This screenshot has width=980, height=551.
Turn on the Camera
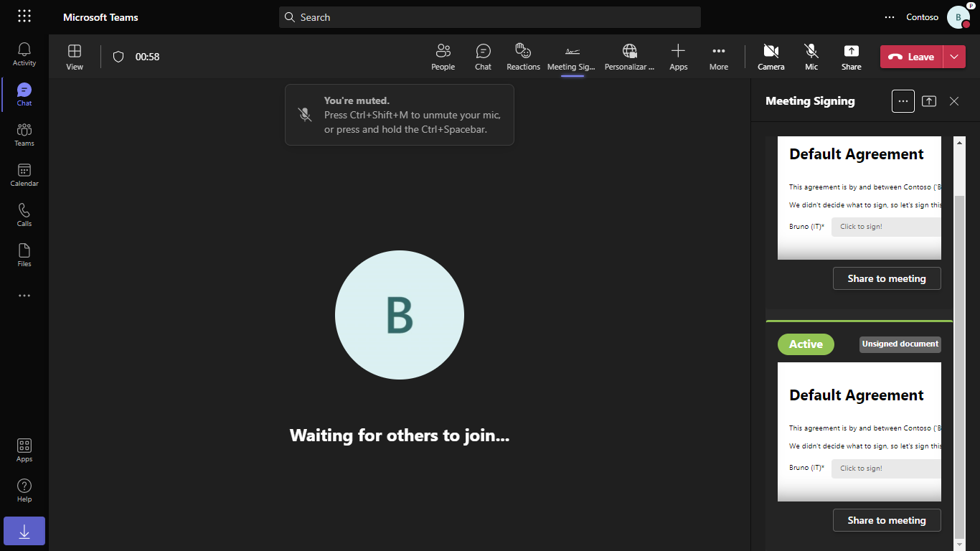pyautogui.click(x=771, y=57)
